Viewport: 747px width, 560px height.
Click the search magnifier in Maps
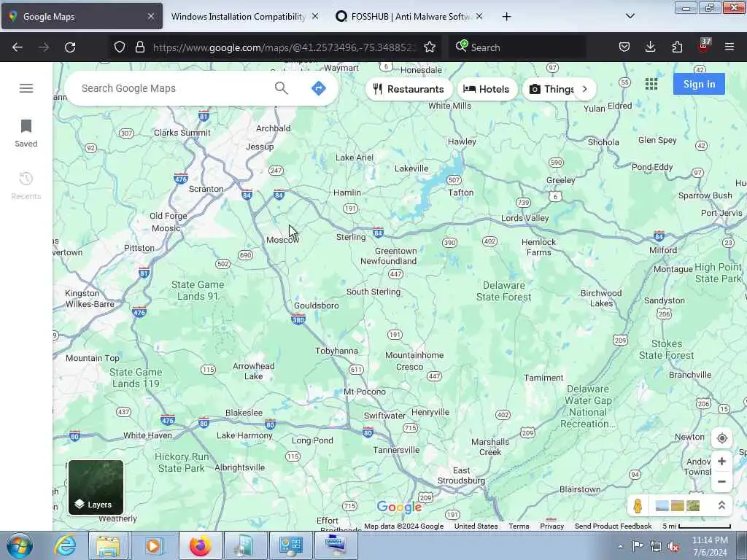point(281,88)
